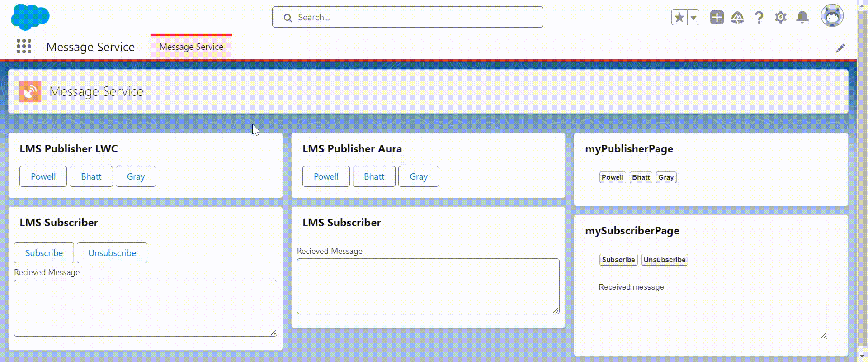The width and height of the screenshot is (868, 362).
Task: Click the mySubscriberPage received message textarea
Action: (x=712, y=319)
